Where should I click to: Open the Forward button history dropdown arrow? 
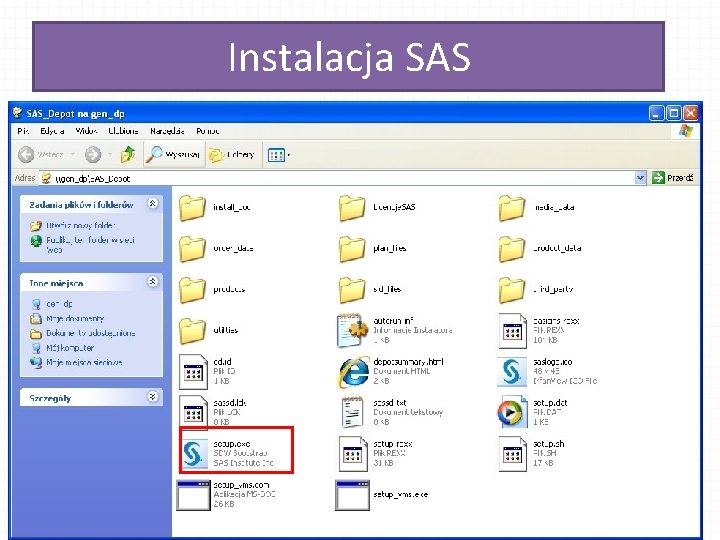tap(110, 154)
